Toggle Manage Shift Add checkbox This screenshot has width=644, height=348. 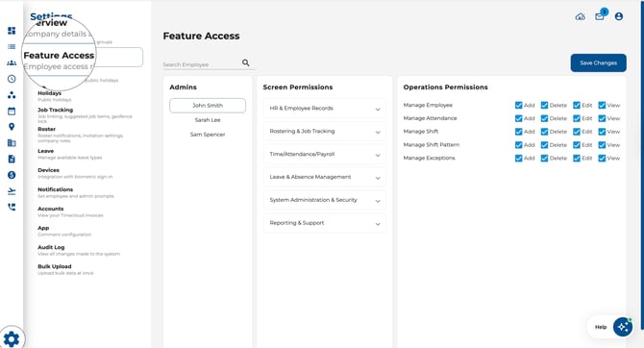pos(518,132)
